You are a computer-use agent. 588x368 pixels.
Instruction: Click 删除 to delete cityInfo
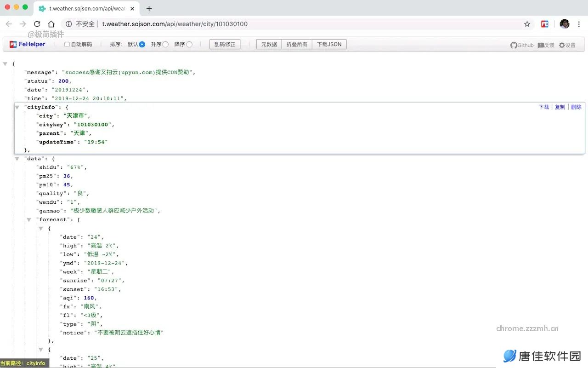click(x=576, y=107)
